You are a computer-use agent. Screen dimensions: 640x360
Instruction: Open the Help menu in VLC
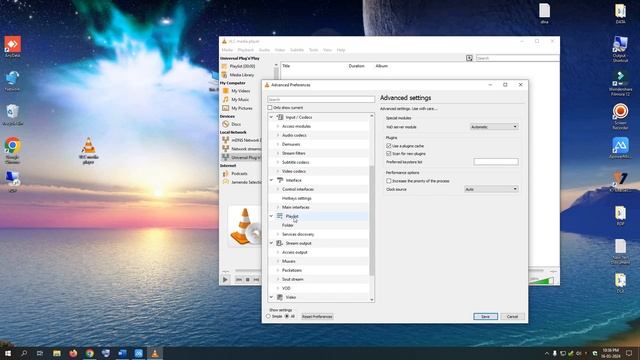pyautogui.click(x=341, y=50)
